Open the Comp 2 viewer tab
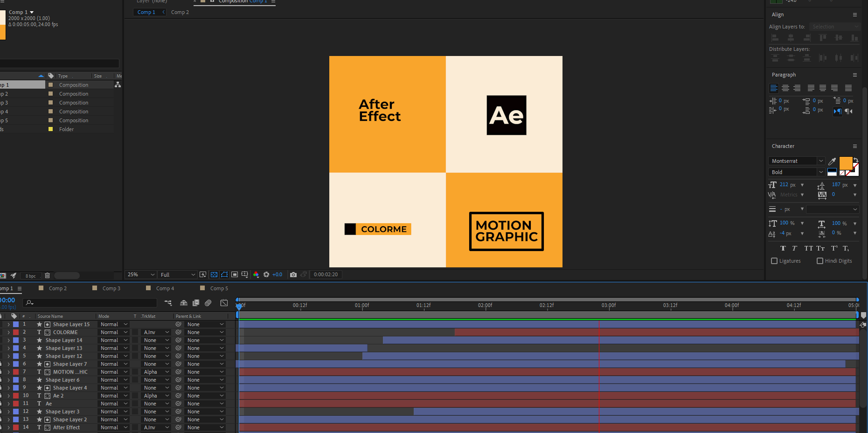Viewport: 868px width, 433px height. pyautogui.click(x=180, y=12)
